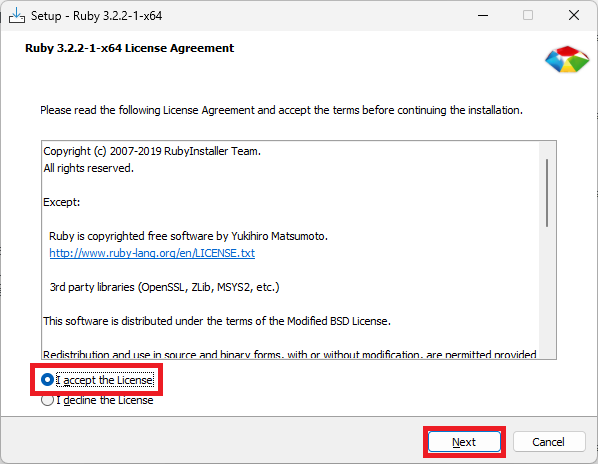Click the Cancel button
The width and height of the screenshot is (598, 464).
pyautogui.click(x=549, y=442)
